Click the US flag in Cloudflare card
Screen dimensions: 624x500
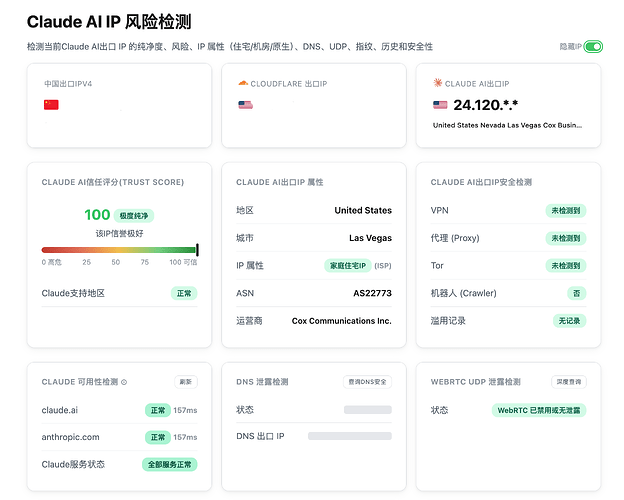point(245,105)
